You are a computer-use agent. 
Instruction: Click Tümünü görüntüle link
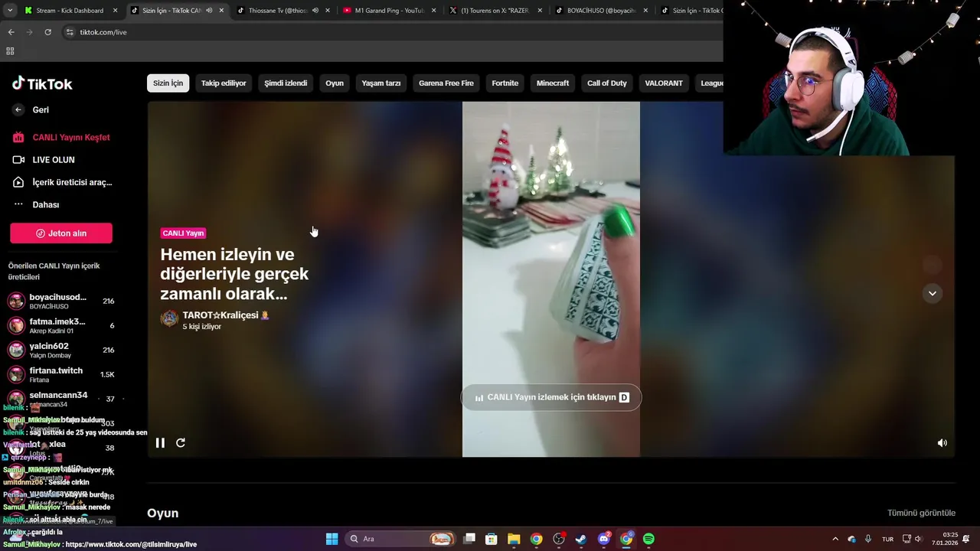921,513
